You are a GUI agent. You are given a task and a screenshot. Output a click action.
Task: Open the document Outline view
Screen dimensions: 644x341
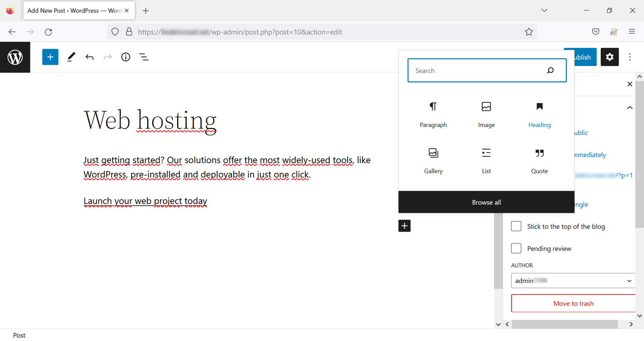144,57
